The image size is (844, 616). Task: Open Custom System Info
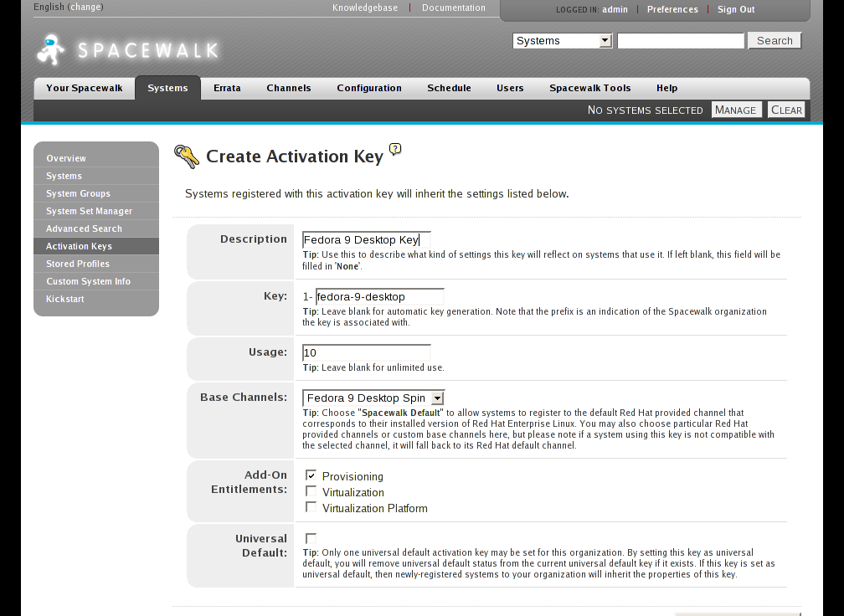click(x=96, y=281)
